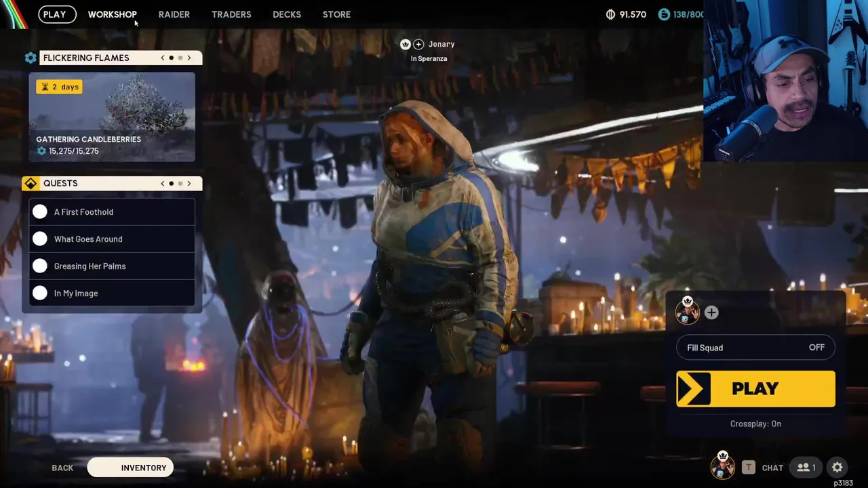Screen dimensions: 868x488
Task: Go to the TRADERS tab
Action: click(231, 14)
